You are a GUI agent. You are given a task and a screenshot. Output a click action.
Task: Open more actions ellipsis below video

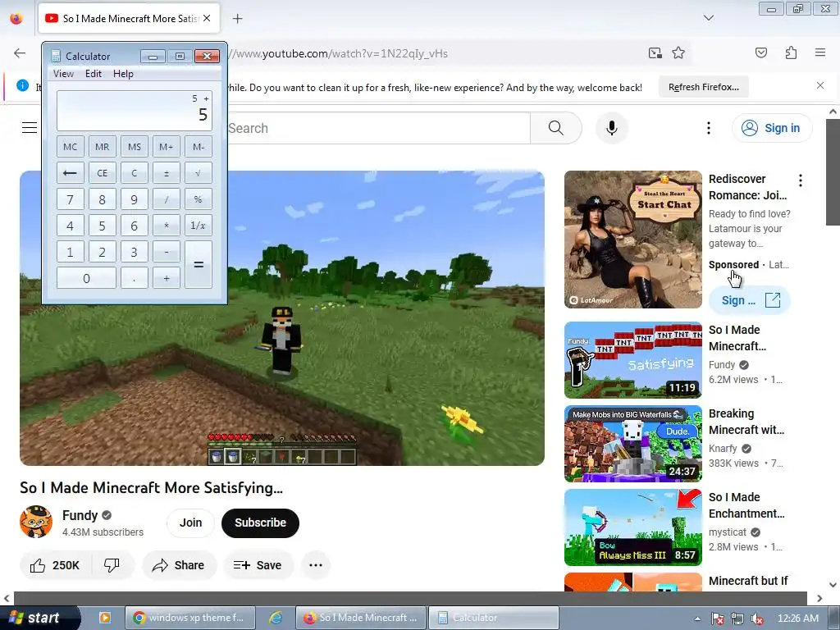coord(316,565)
